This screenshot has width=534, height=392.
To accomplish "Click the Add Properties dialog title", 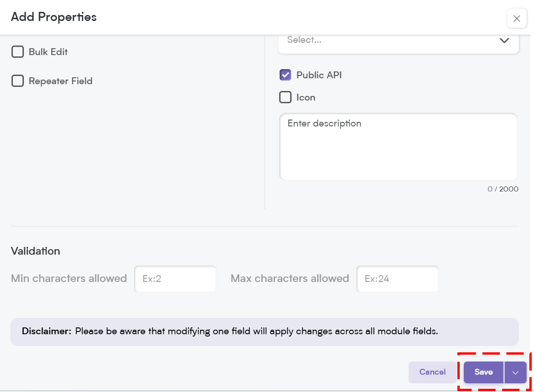I will pos(54,17).
